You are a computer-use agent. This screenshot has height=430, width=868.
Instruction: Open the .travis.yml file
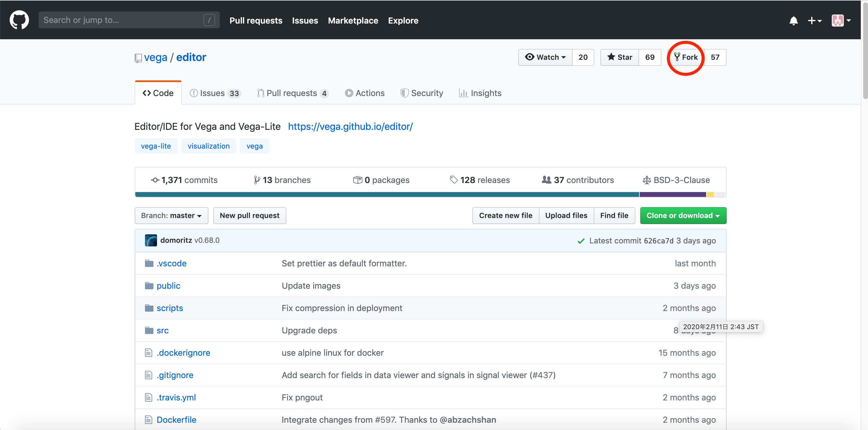[x=176, y=397]
